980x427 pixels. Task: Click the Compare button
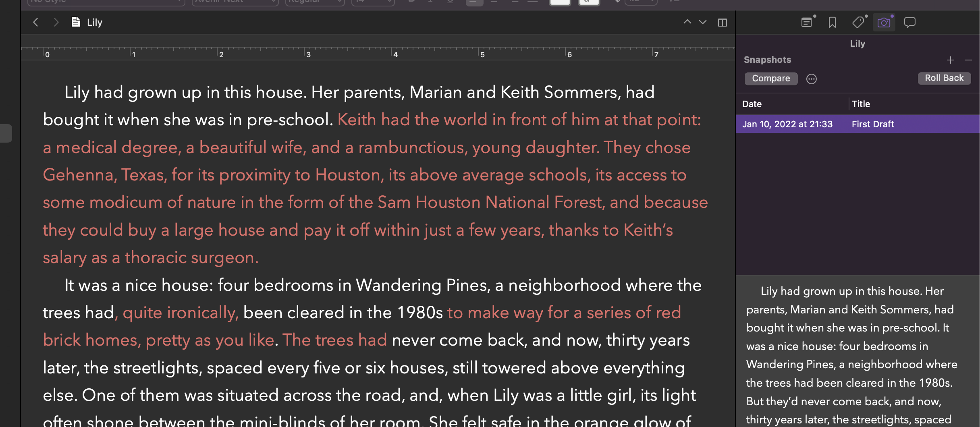[771, 79]
